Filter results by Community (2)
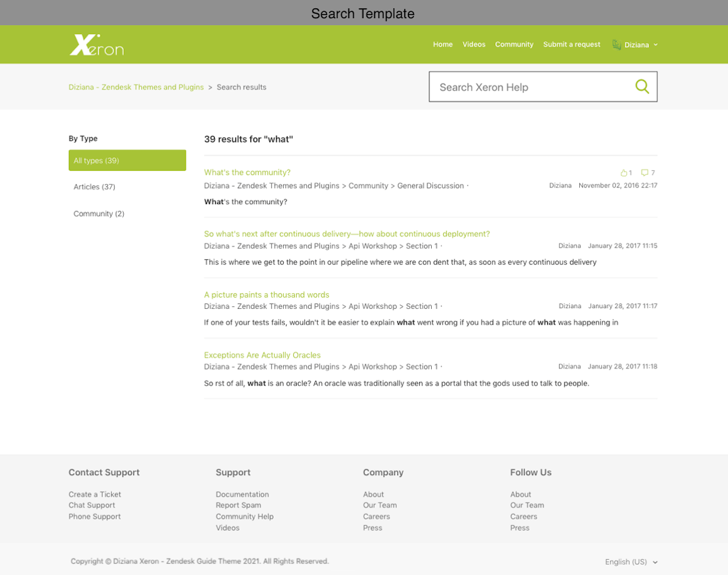 tap(99, 214)
